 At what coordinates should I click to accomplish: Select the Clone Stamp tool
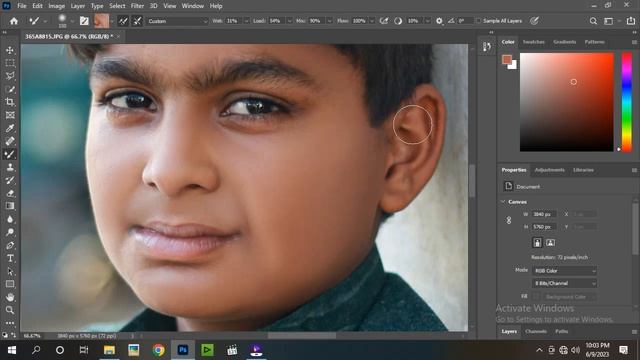tap(10, 167)
